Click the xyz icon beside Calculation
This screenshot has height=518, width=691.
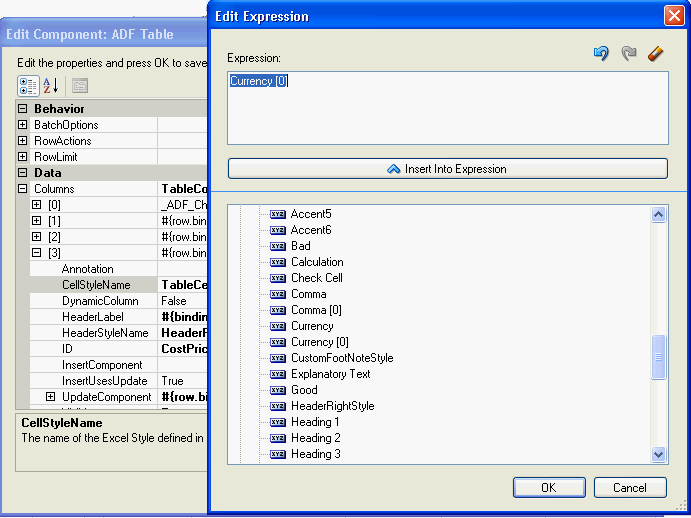pyautogui.click(x=278, y=262)
